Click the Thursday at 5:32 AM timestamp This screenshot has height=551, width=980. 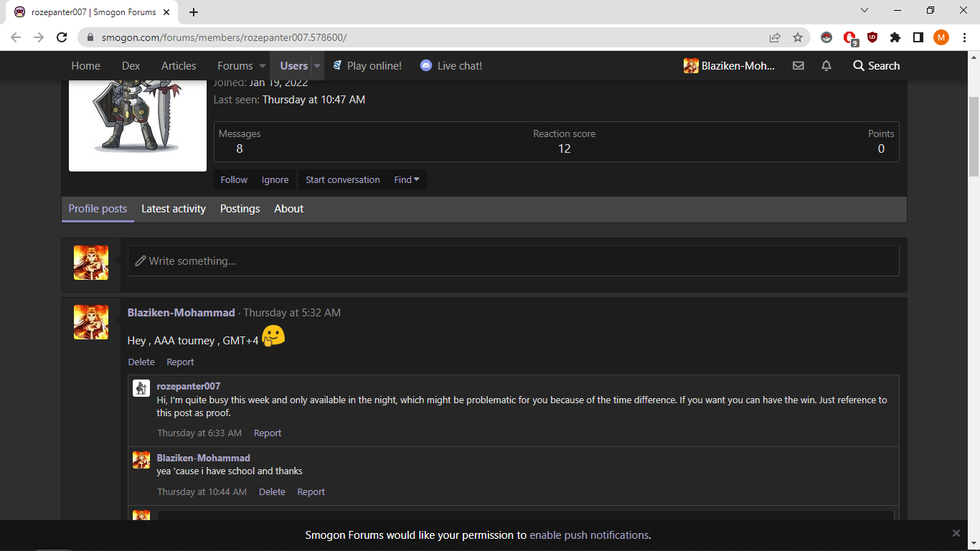(x=292, y=313)
